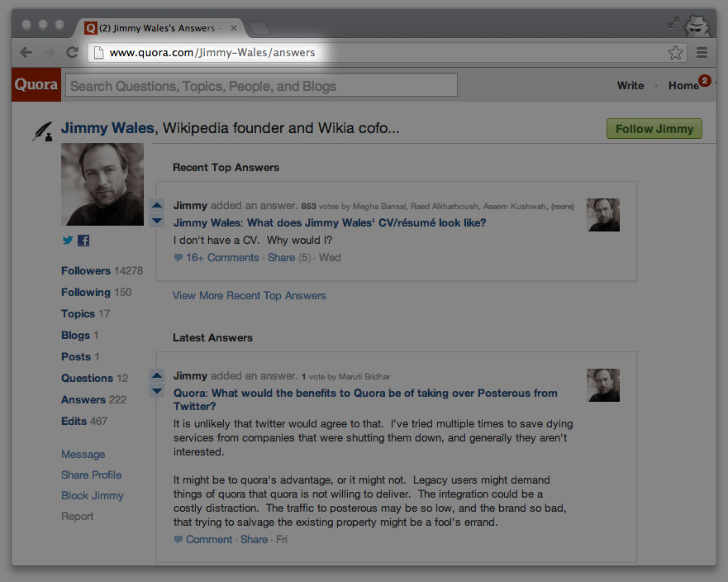Click Comment on the Posterous answer
Viewport: 728px width, 582px height.
click(209, 539)
